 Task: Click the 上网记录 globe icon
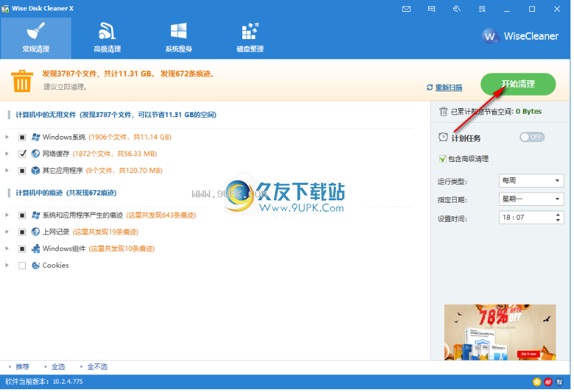[36, 232]
